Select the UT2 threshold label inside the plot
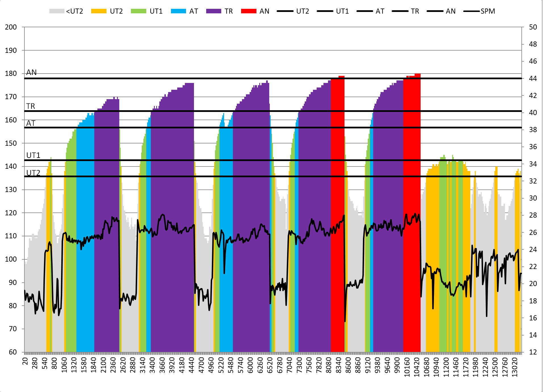 pos(33,173)
